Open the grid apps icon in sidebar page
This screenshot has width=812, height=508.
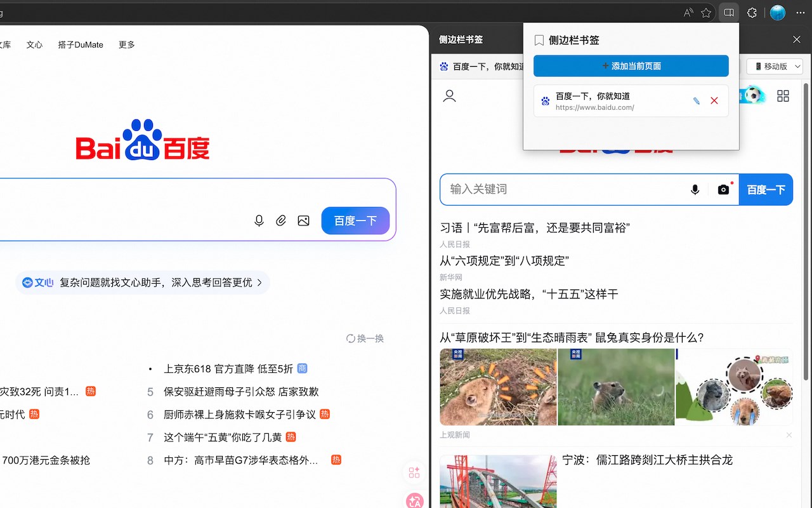coord(783,96)
